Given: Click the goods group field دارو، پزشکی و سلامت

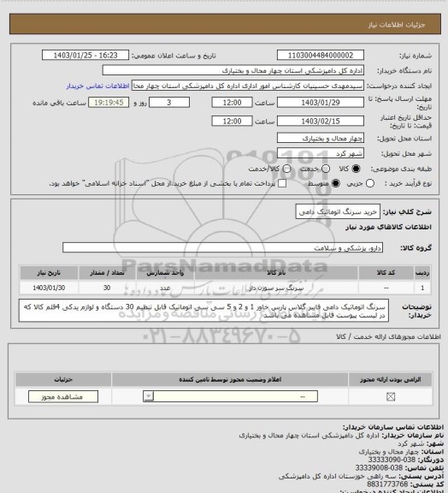Looking at the screenshot, I should point(223,247).
